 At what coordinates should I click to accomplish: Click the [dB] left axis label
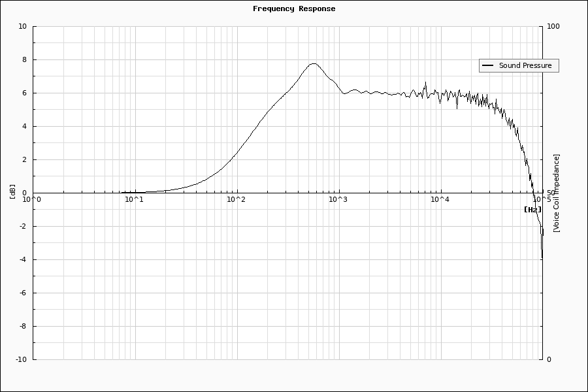tap(12, 192)
